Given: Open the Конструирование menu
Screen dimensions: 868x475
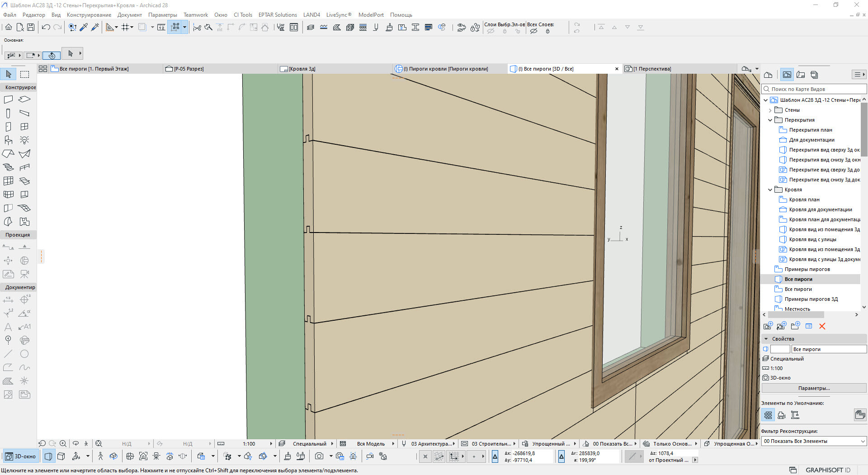Looking at the screenshot, I should pos(89,15).
